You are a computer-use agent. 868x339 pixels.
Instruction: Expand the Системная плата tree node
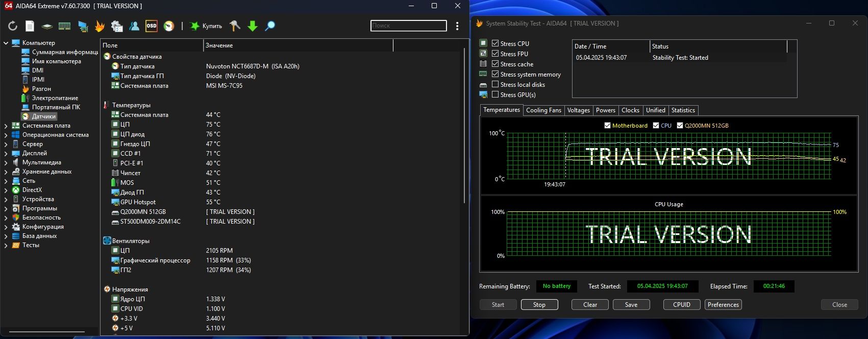6,126
